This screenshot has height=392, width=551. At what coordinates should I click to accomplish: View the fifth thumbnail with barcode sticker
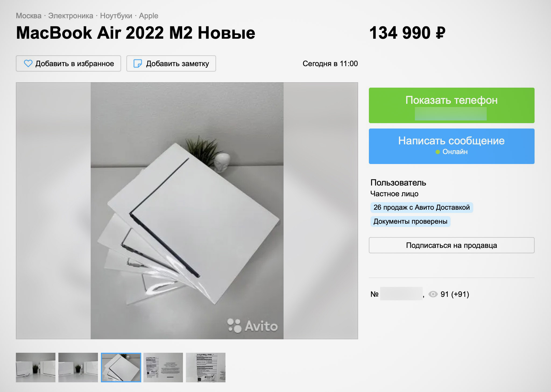tap(206, 368)
